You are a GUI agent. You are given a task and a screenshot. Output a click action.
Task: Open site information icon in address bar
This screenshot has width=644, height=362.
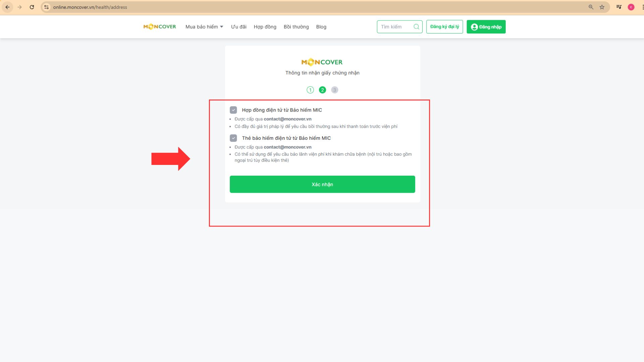pyautogui.click(x=47, y=7)
